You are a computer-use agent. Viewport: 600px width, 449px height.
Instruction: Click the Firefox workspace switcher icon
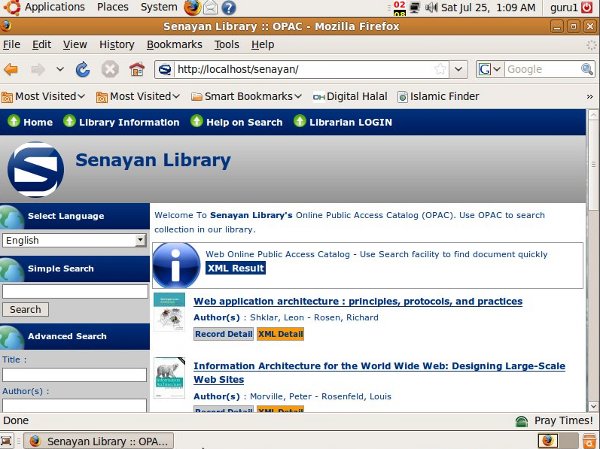548,441
